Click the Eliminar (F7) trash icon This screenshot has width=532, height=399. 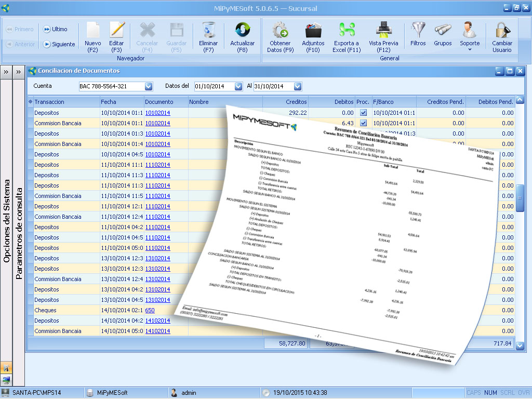click(208, 30)
